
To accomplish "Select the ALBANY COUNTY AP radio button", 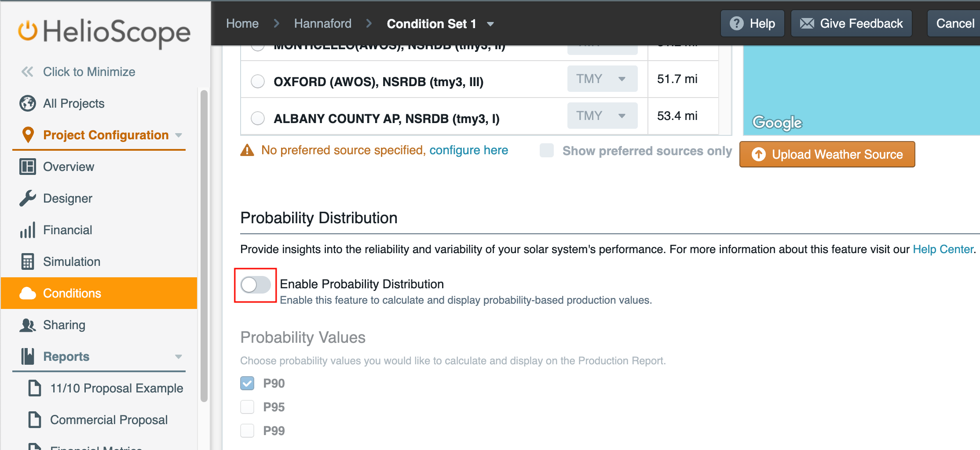I will point(258,118).
